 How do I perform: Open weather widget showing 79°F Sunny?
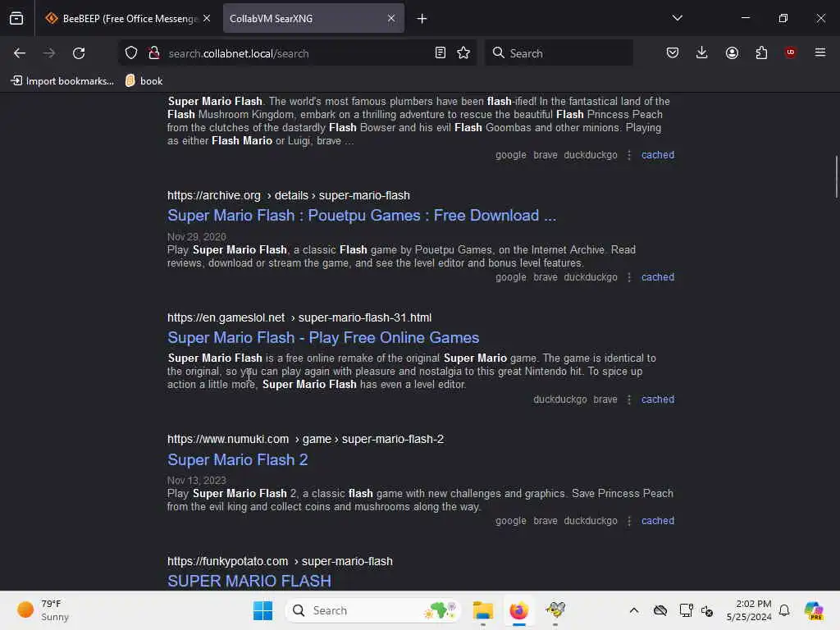pyautogui.click(x=43, y=610)
